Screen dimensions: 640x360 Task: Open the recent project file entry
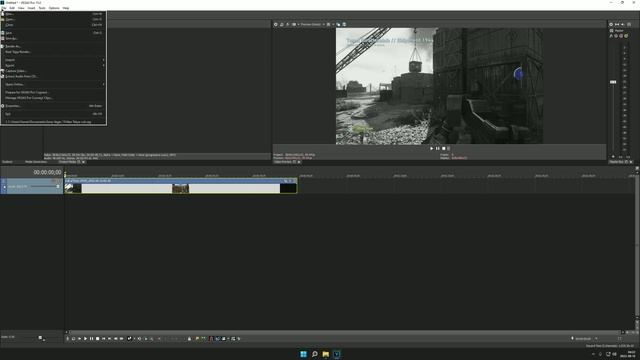pyautogui.click(x=54, y=122)
